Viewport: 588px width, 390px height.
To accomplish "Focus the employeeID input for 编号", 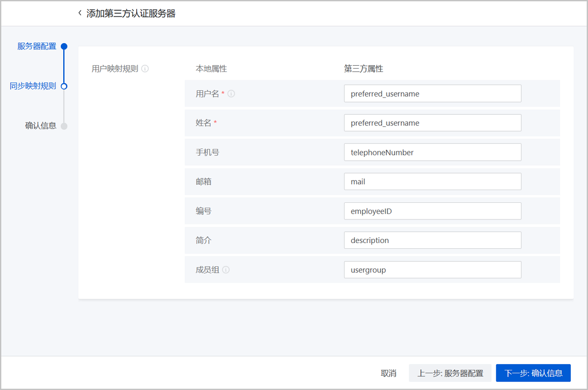I will click(433, 211).
